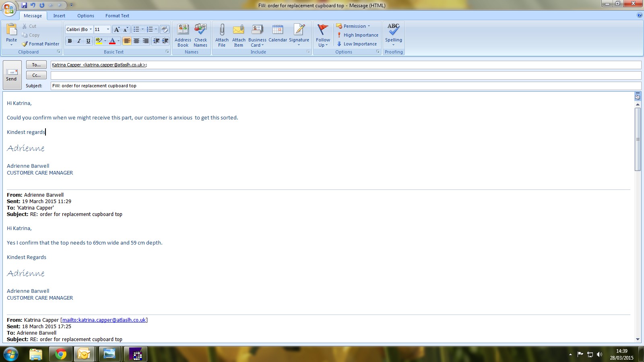
Task: Click the recipient Katrina Capper in To field
Action: pos(99,65)
